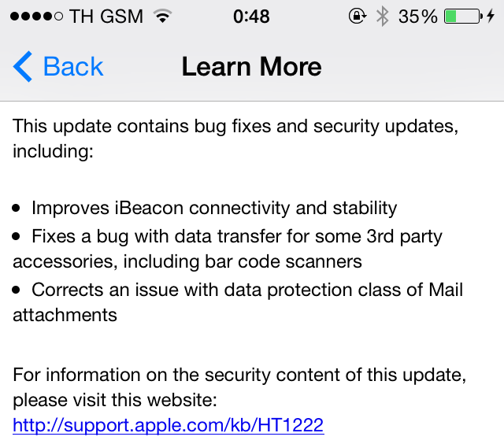Tap the blue back chevron arrow
The height and width of the screenshot is (444, 504).
[x=23, y=66]
